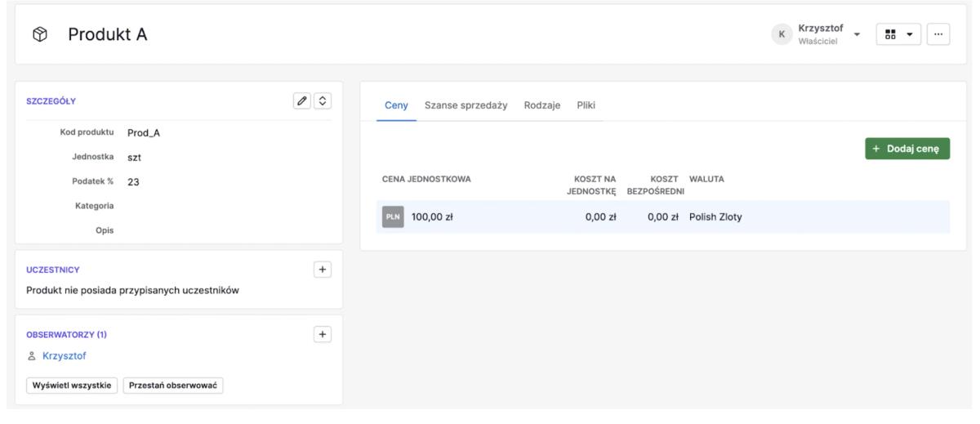Click the Polish Zloty currency cell
Viewport: 980px width, 424px height.
click(716, 217)
